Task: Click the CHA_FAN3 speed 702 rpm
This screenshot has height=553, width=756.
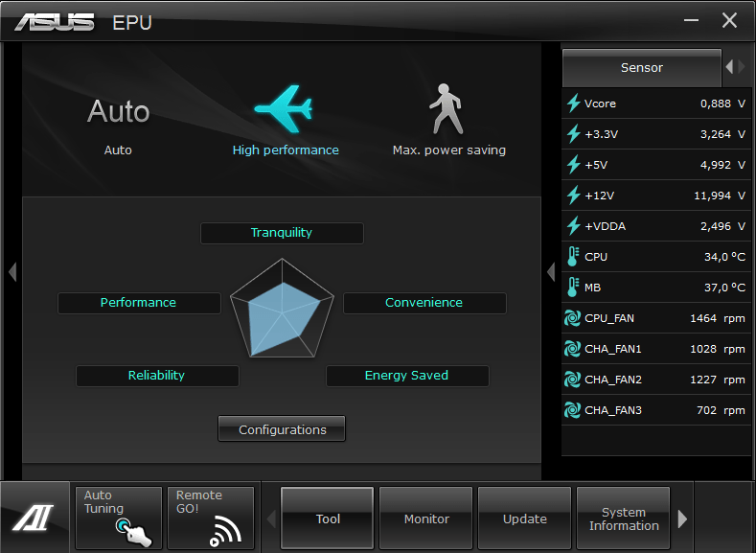Action: coord(721,410)
